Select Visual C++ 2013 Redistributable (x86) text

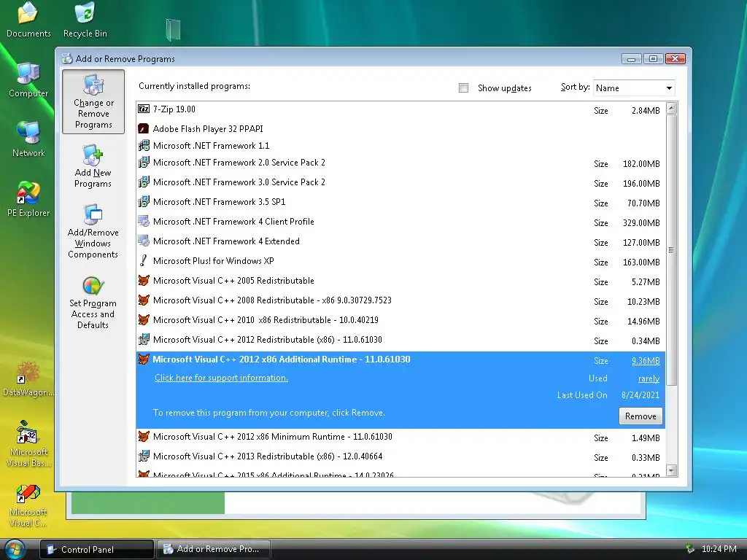tap(268, 456)
